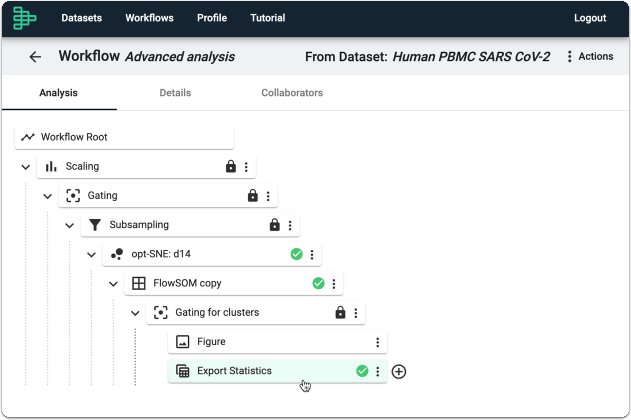The image size is (631, 420).
Task: Open the Workflows nav item
Action: pos(149,18)
